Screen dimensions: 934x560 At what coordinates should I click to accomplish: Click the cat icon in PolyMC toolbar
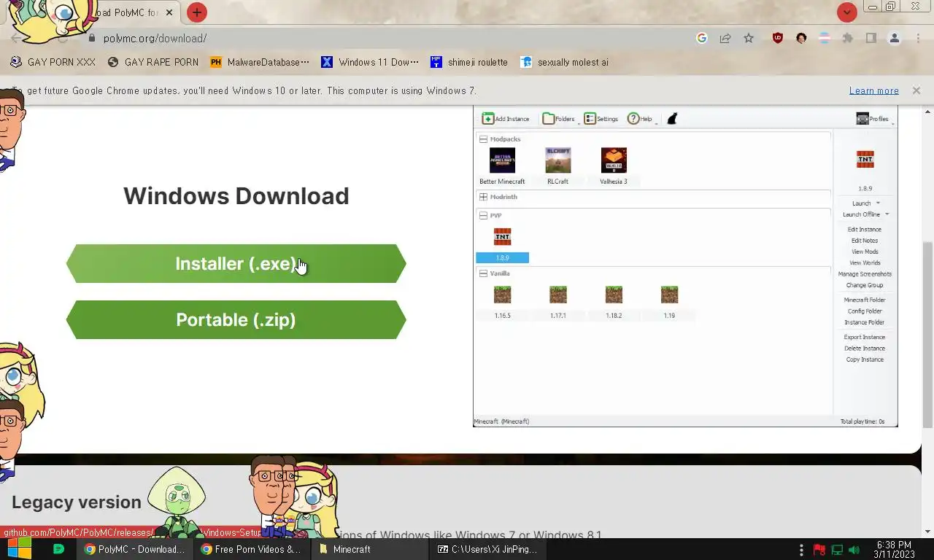pyautogui.click(x=672, y=118)
